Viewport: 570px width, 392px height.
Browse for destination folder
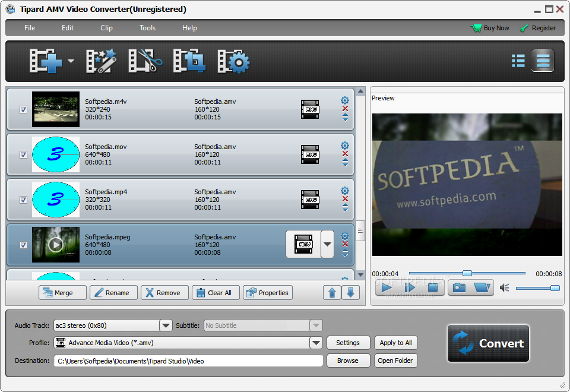click(x=348, y=361)
